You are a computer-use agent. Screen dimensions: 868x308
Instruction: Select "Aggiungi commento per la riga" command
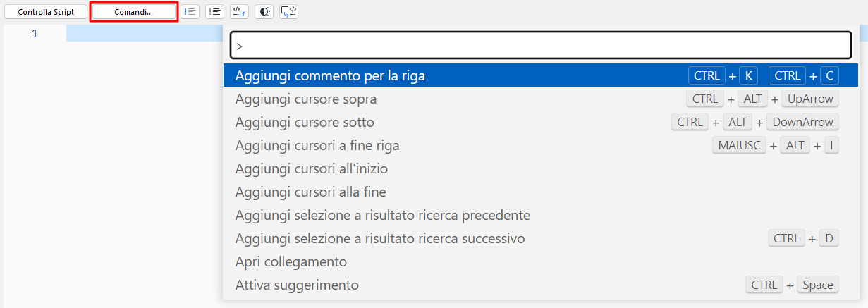(x=330, y=75)
